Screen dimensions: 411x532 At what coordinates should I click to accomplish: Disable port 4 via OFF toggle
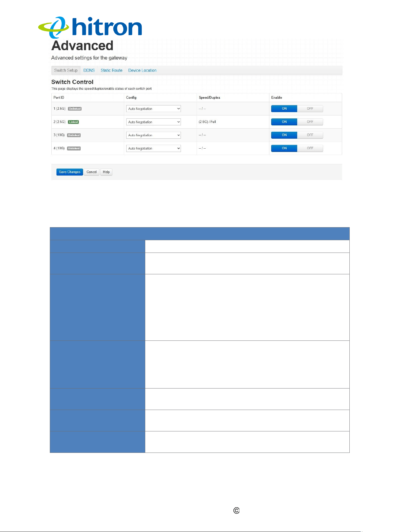[310, 148]
